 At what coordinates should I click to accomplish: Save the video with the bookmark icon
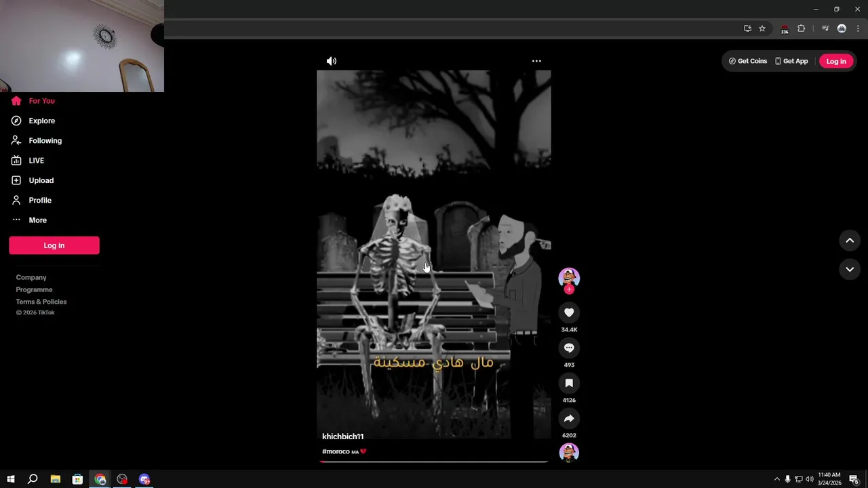click(569, 383)
